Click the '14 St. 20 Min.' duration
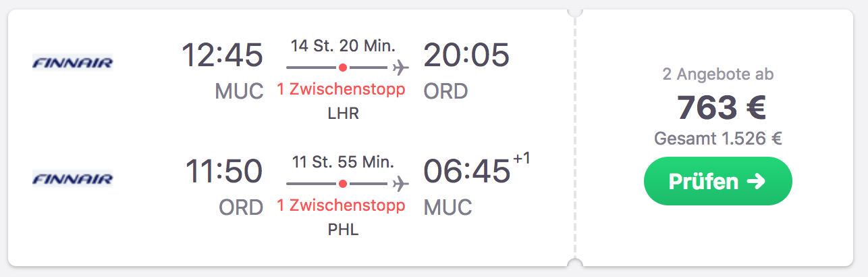Image resolution: width=868 pixels, height=277 pixels. pyautogui.click(x=343, y=46)
